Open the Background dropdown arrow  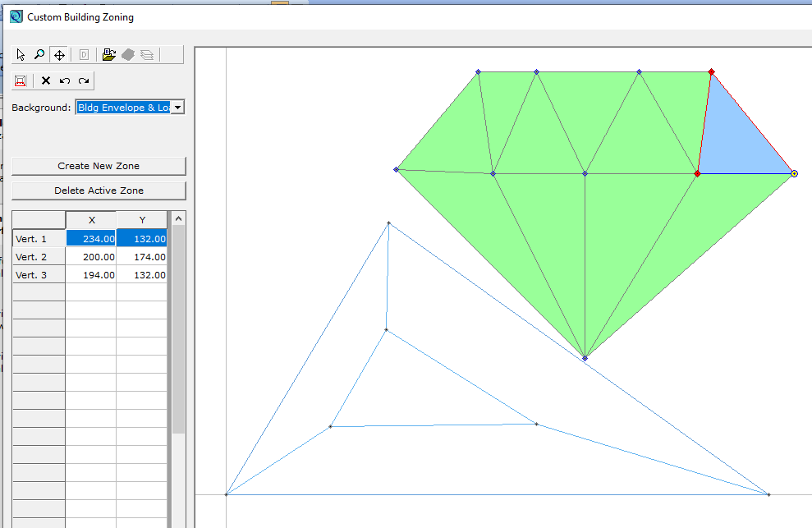coord(177,108)
